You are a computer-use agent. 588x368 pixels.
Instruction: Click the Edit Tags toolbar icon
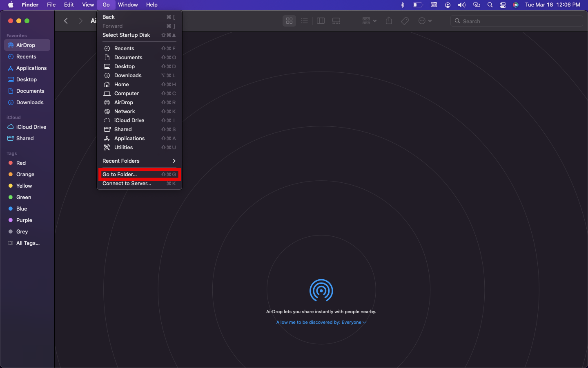(405, 21)
